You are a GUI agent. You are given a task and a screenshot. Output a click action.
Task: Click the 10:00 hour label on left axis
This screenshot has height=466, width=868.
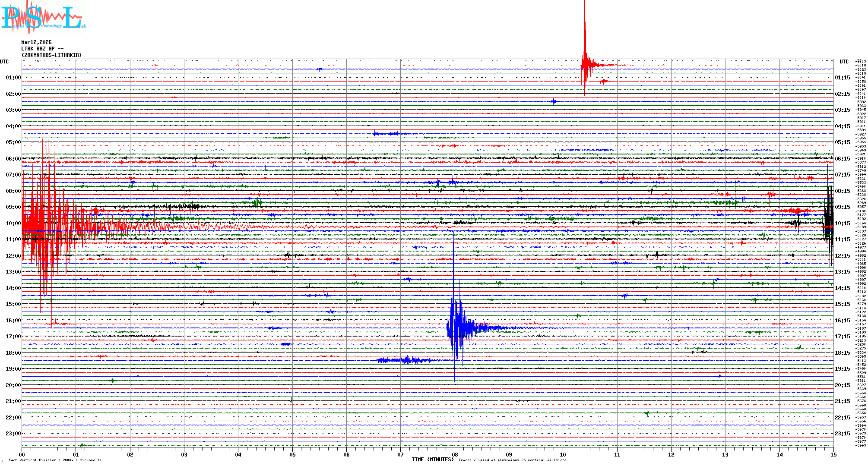13,224
